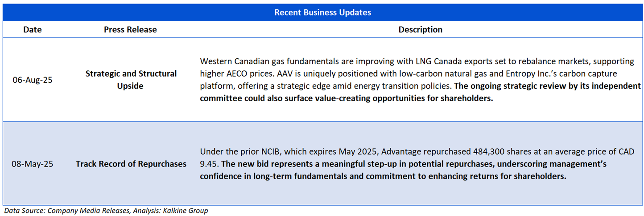Viewport: 644px width, 216px height.
Task: Click the 06-Aug-25 date cell
Action: [32, 81]
